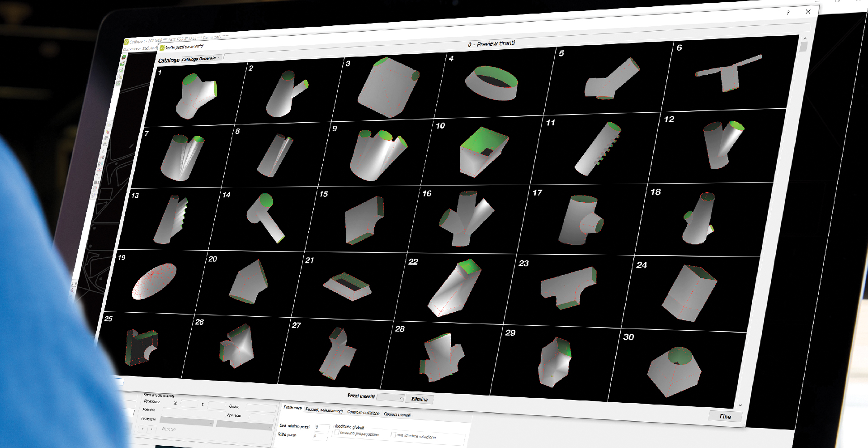Choose piece 3 square-to-round transition
This screenshot has height=448, width=868.
(x=388, y=87)
